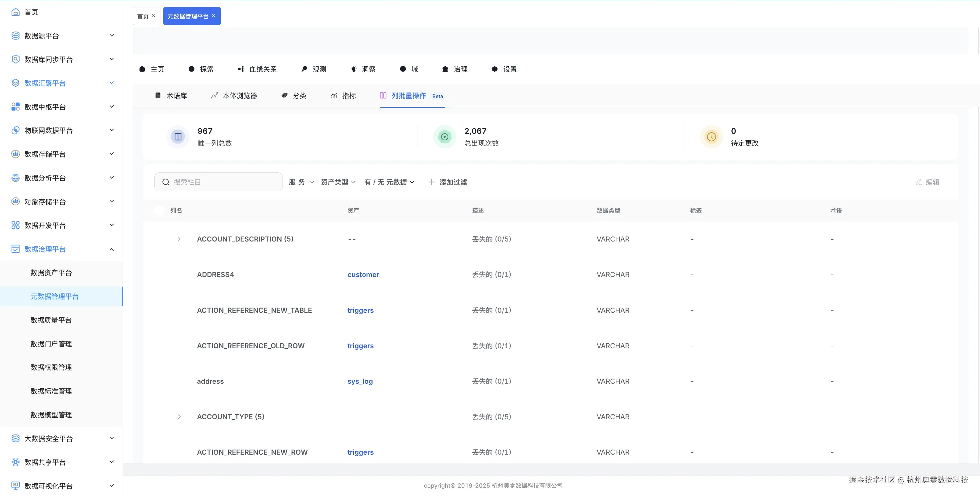Screen dimensions: 980x496
Task: Click the 首页 home icon in sidebar
Action: (x=15, y=12)
